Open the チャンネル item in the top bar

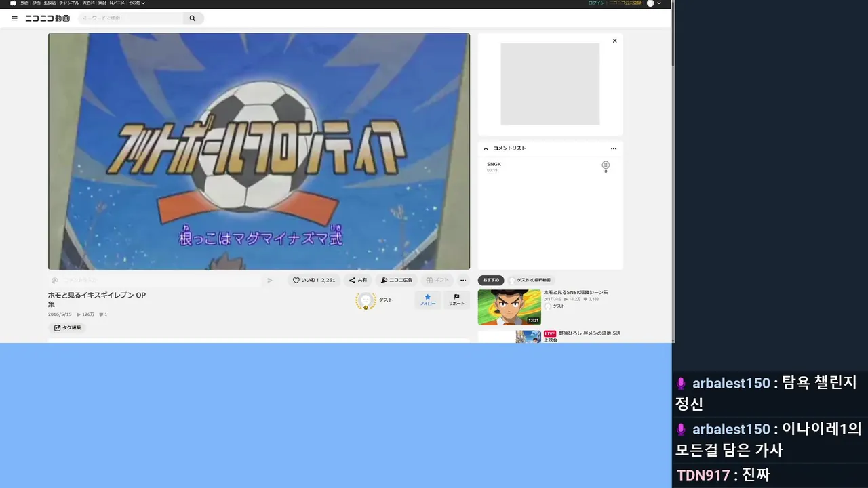(x=69, y=3)
